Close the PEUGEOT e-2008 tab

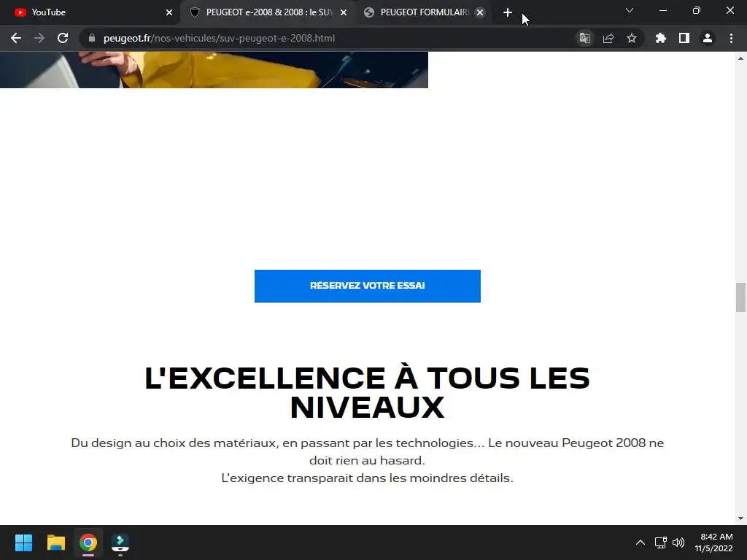coord(344,12)
